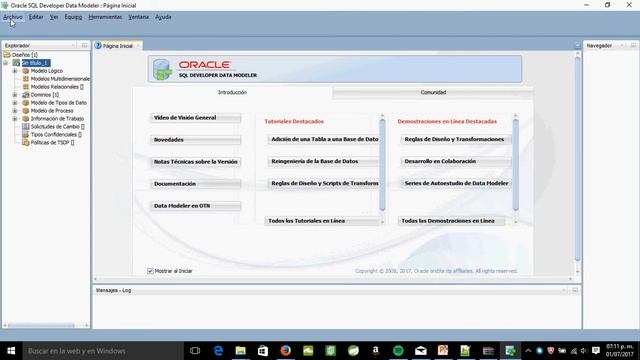Image resolution: width=640 pixels, height=360 pixels.
Task: Click the Dominios node icon
Action: tap(26, 95)
